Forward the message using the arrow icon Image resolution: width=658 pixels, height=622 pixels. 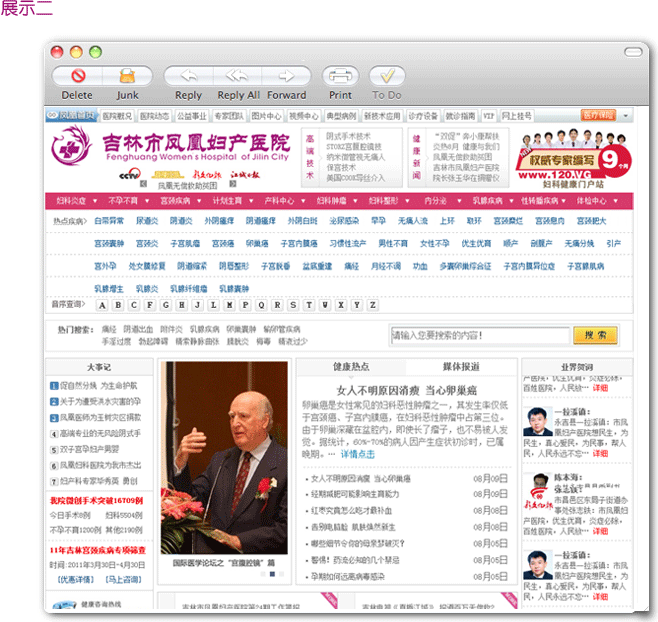coord(286,76)
